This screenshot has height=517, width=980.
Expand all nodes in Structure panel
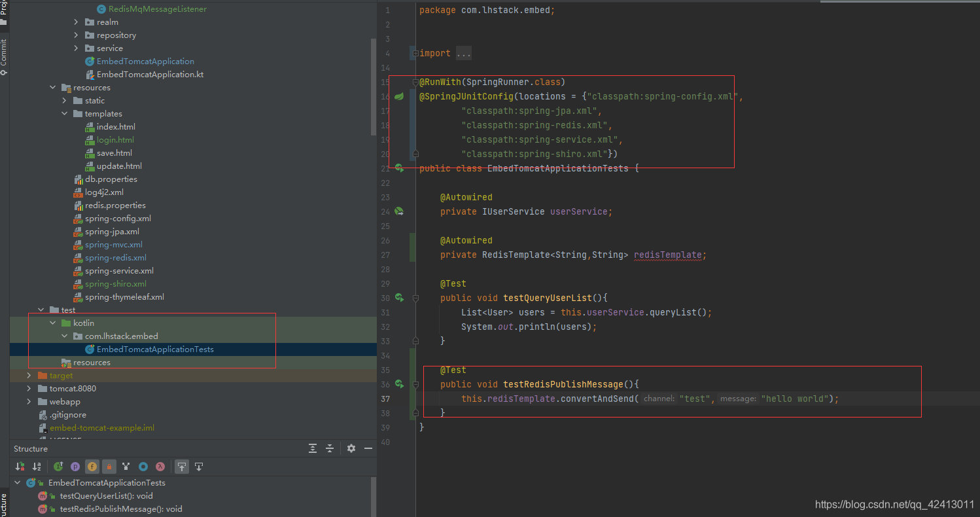[x=313, y=448]
